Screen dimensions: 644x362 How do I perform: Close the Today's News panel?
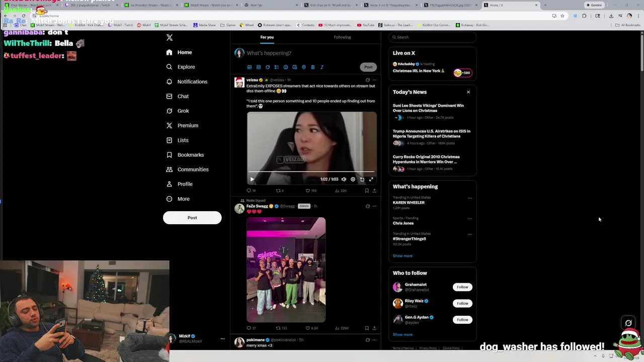pos(468,92)
